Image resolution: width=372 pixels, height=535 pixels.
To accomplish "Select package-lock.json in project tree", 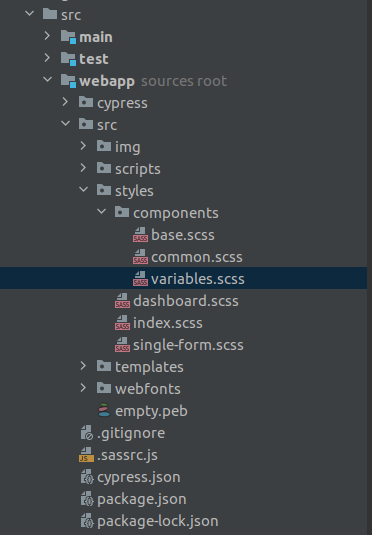I will (158, 521).
